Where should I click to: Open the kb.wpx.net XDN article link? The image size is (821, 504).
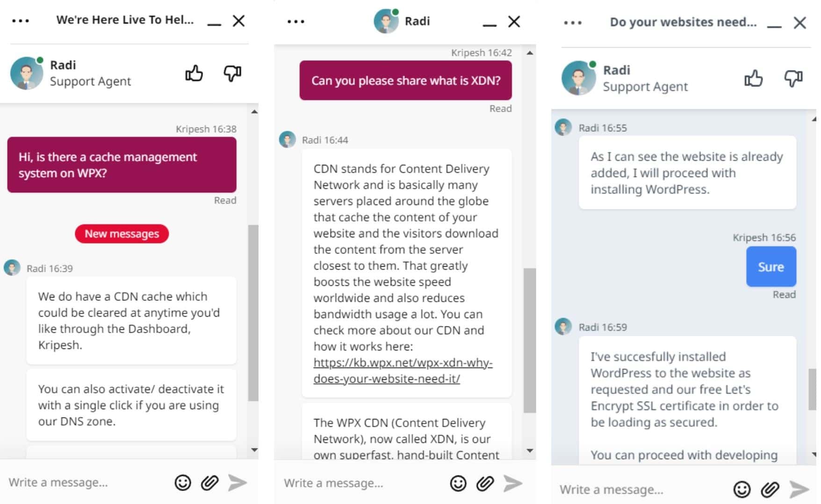tap(403, 370)
